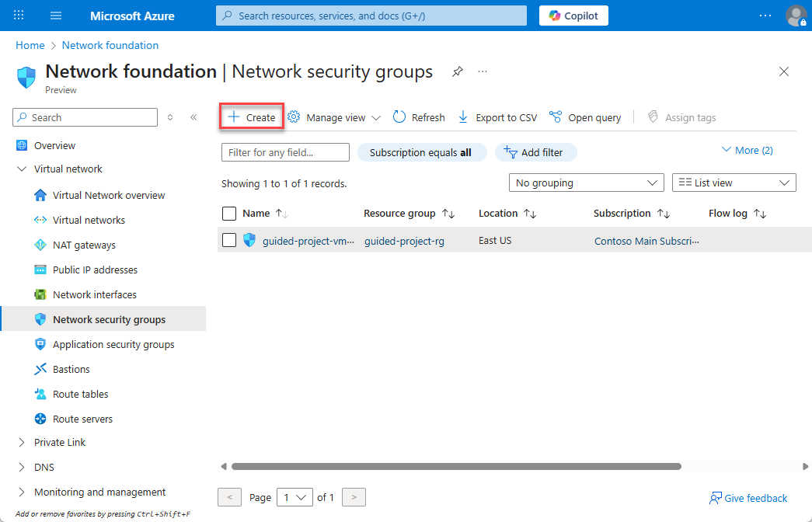Open the Page number dropdown

(294, 497)
